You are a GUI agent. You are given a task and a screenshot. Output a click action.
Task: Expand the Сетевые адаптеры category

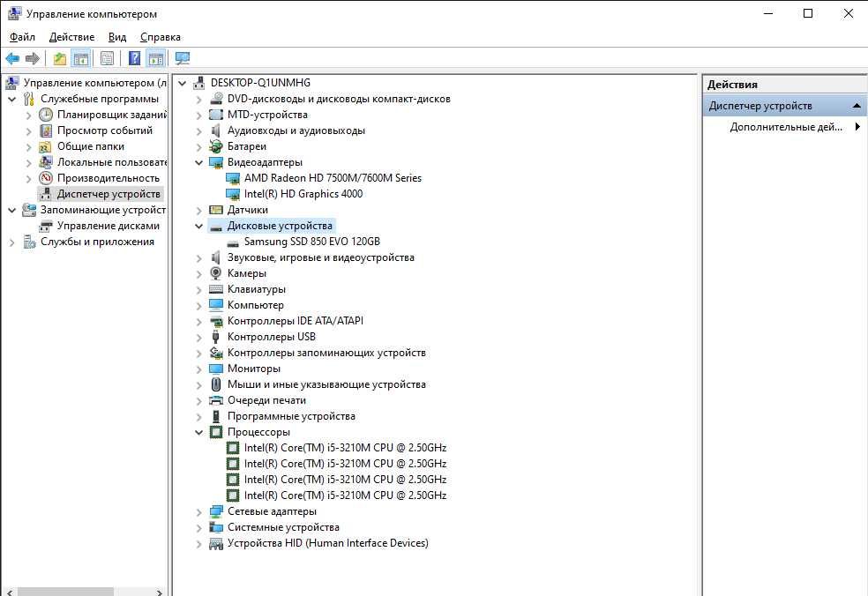coord(198,512)
